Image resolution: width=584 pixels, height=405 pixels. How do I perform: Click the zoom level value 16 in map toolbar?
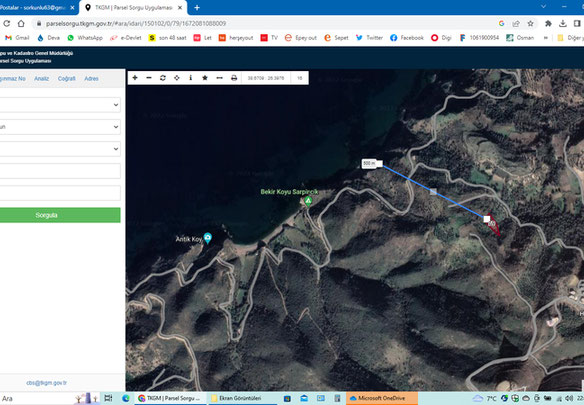click(300, 78)
